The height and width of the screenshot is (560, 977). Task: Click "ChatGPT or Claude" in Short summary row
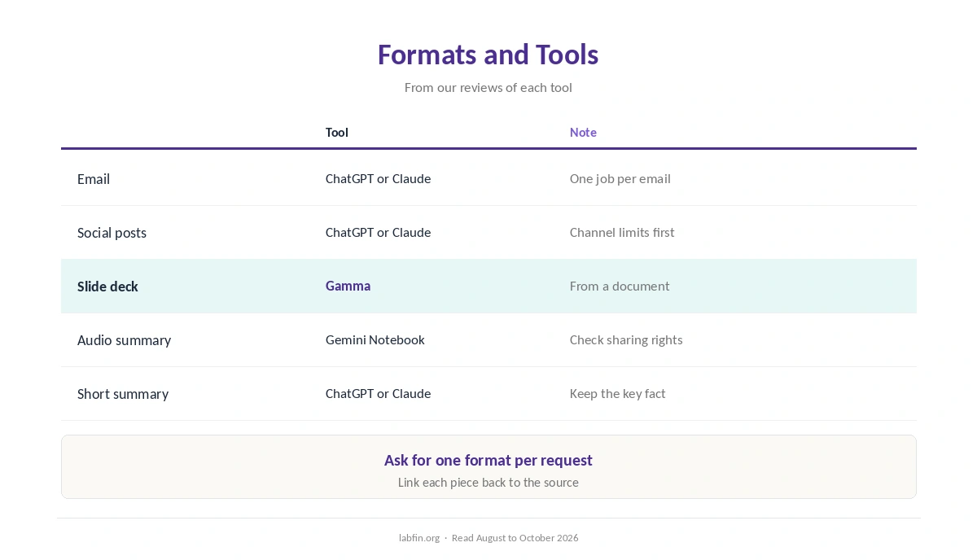[378, 393]
